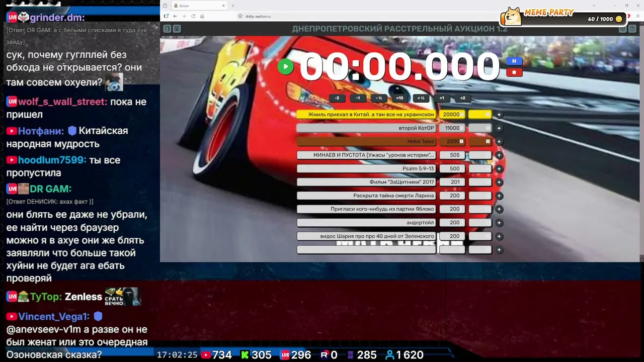Go back using the browser back arrow
Viewport: 644px width, 362px height.
175,16
